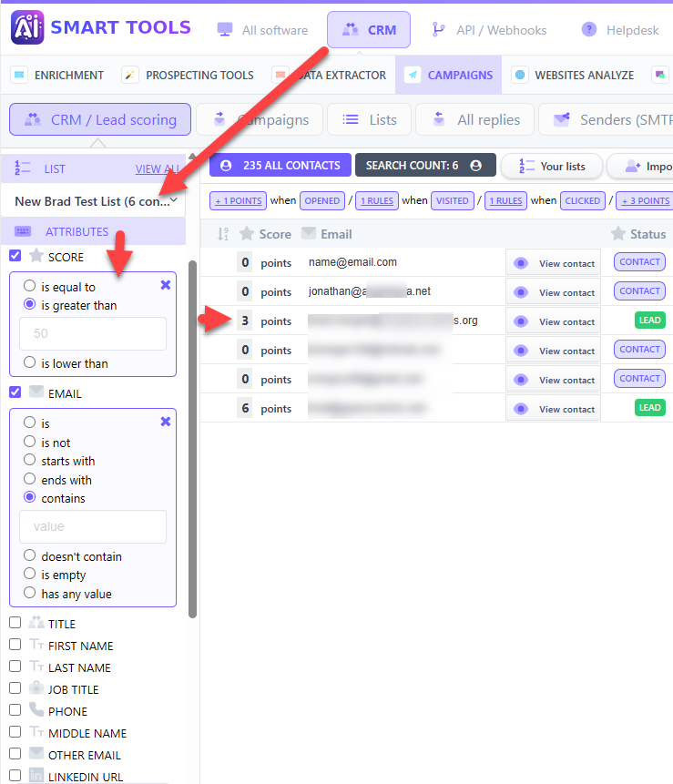
Task: Click the score value input field
Action: click(93, 333)
